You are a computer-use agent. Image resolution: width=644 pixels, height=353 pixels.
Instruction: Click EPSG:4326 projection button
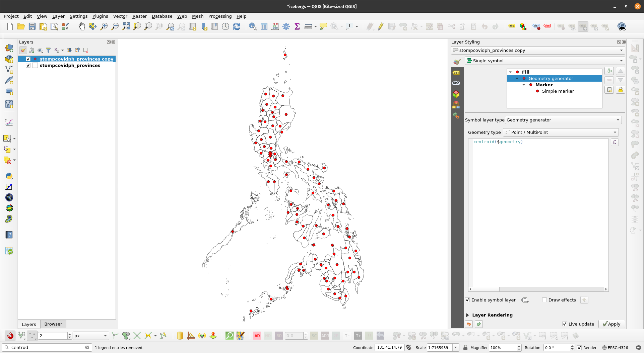click(615, 347)
